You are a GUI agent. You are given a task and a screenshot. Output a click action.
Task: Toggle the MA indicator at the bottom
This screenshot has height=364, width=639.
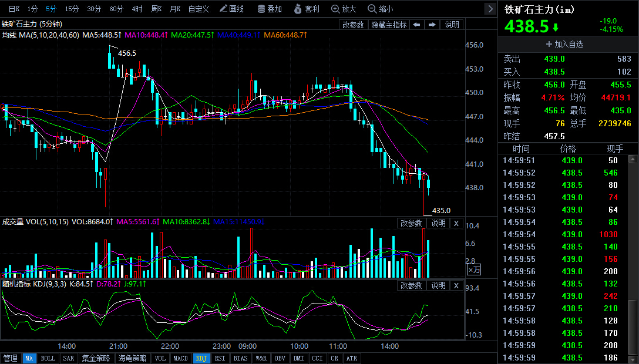point(29,358)
